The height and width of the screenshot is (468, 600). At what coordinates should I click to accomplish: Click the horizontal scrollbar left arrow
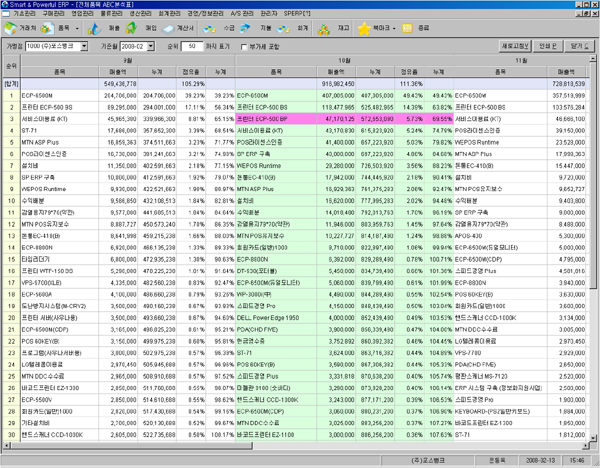pyautogui.click(x=6, y=446)
